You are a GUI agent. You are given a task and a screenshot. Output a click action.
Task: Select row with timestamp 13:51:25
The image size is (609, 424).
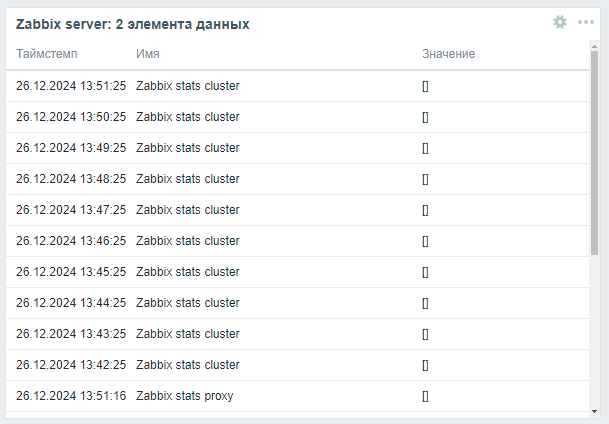pyautogui.click(x=298, y=86)
